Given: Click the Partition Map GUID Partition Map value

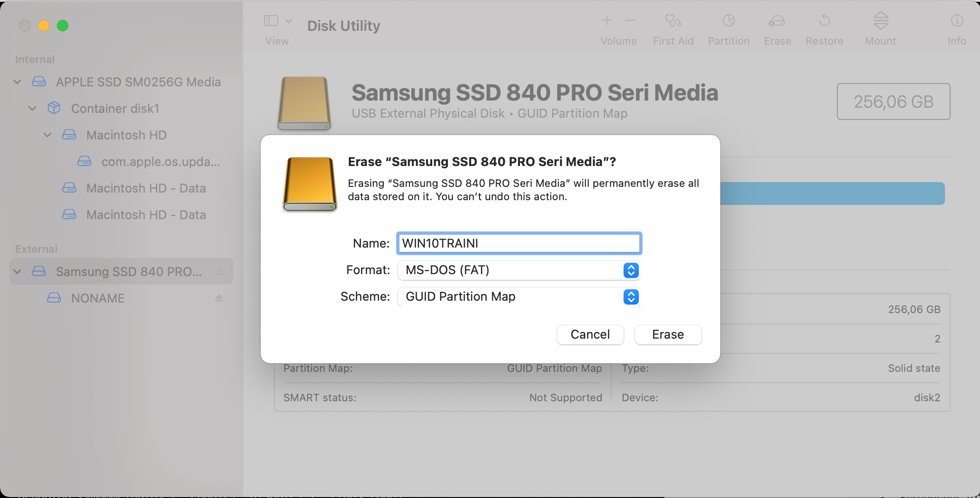Looking at the screenshot, I should tap(554, 368).
